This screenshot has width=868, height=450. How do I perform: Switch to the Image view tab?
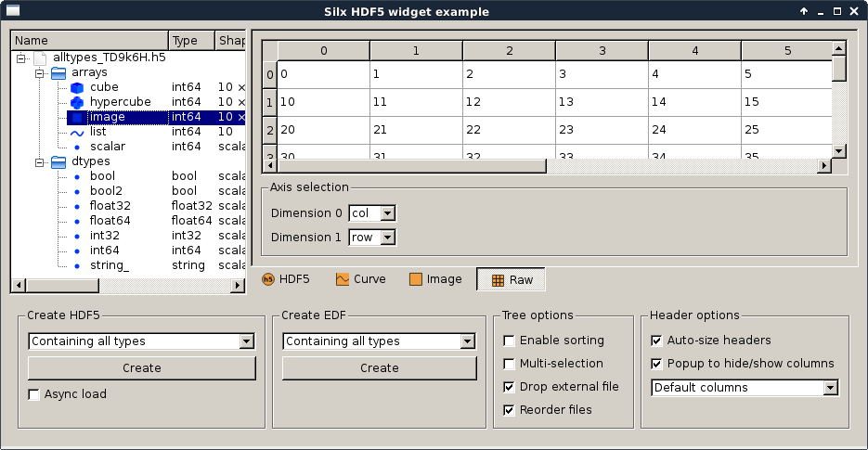[435, 279]
